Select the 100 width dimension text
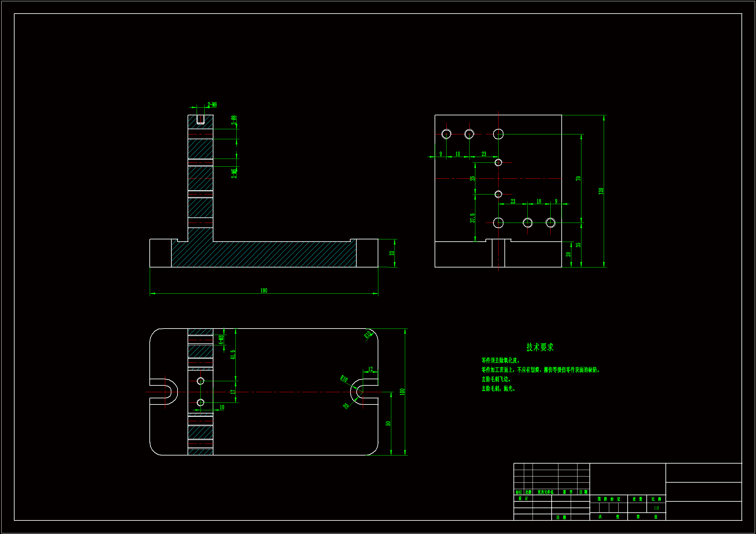Viewport: 756px width, 534px height. tap(402, 392)
